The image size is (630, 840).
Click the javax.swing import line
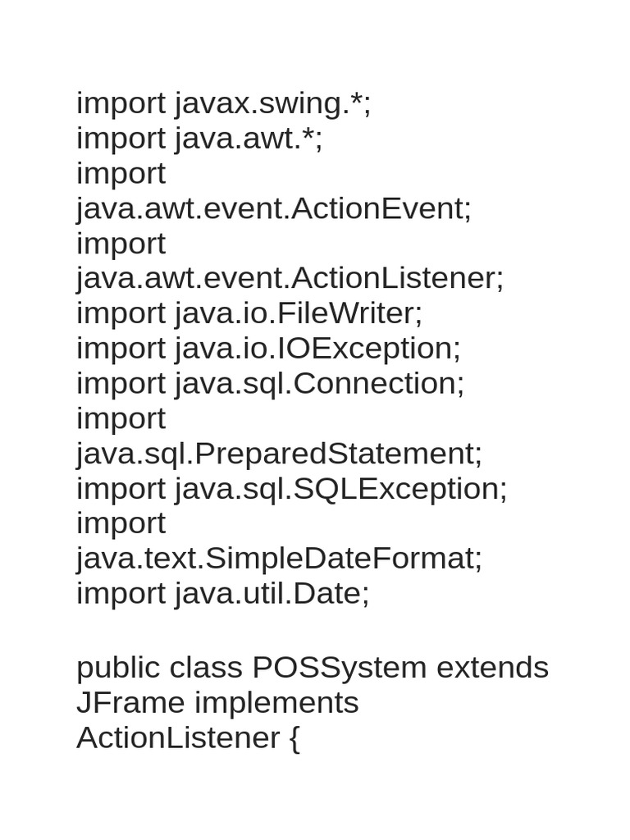[x=223, y=104]
